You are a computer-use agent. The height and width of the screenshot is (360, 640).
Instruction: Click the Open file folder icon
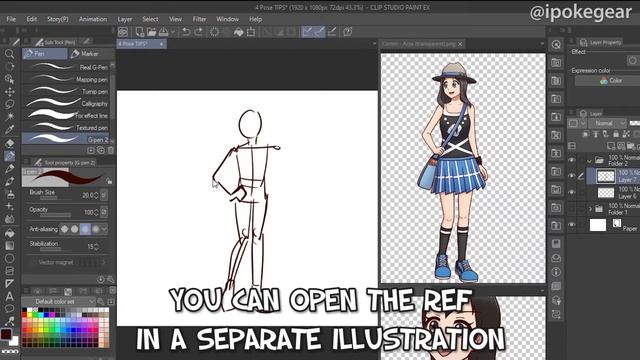coord(151,32)
